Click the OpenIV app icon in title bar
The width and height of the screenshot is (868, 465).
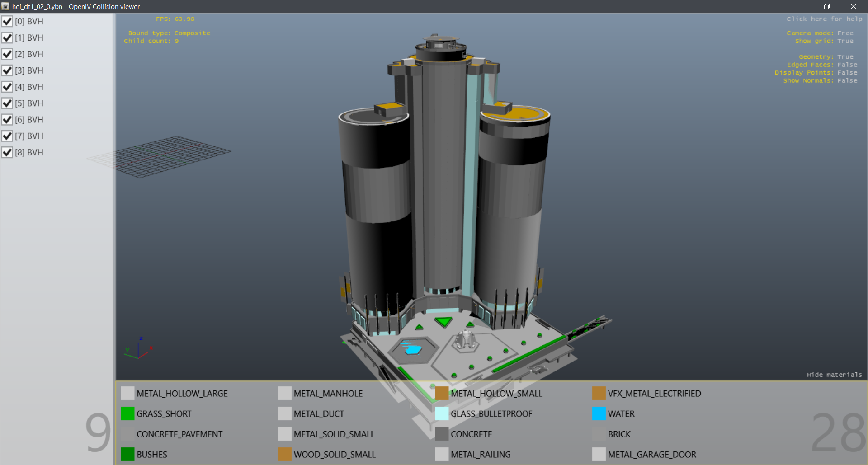click(5, 6)
